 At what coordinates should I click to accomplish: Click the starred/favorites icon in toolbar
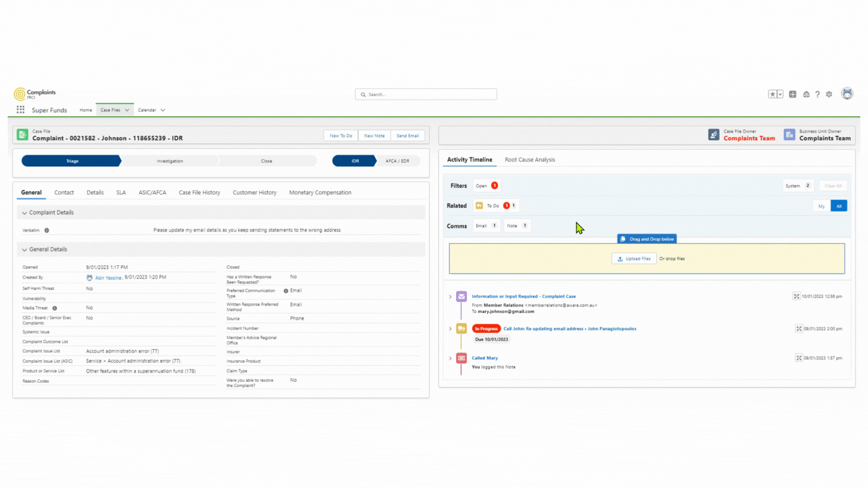click(x=773, y=94)
